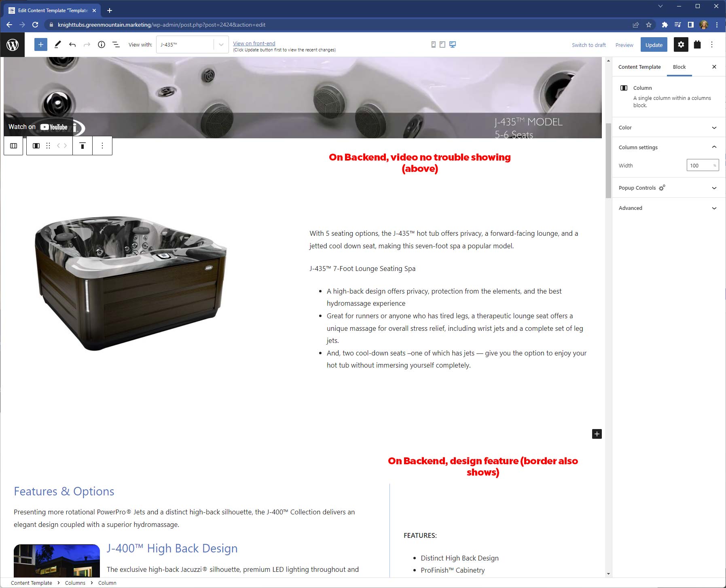Screen dimensions: 726x588
Task: Select the edit tools pencil icon
Action: click(x=57, y=44)
